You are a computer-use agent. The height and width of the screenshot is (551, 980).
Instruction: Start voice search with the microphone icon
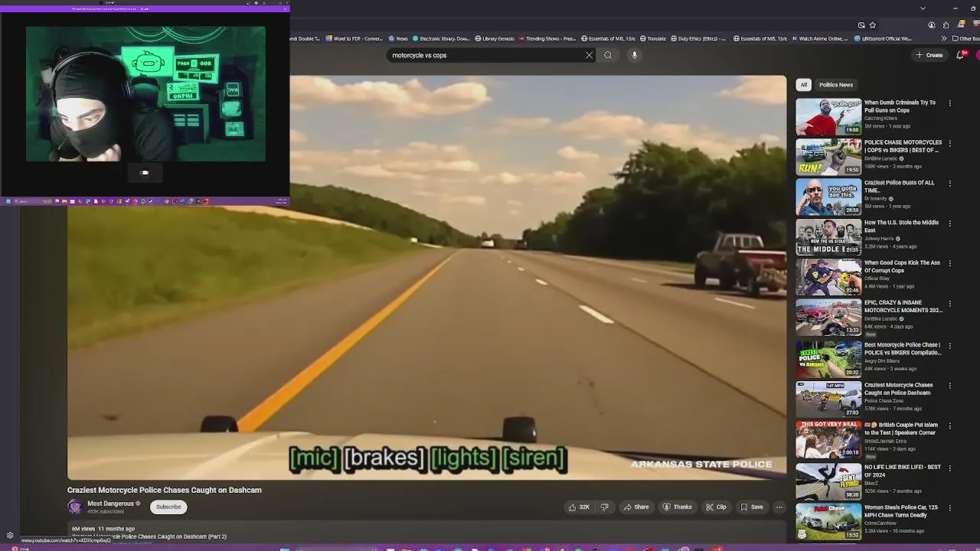click(x=634, y=55)
